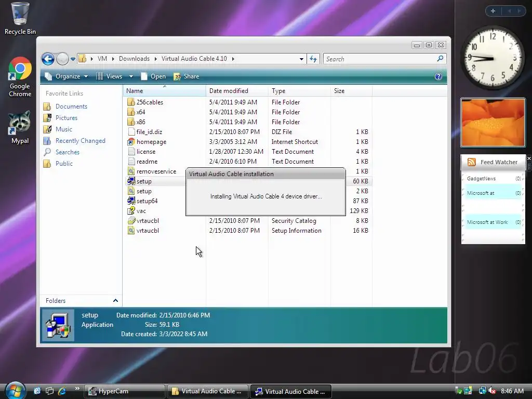Sort by the Size column header
The width and height of the screenshot is (532, 399).
[351, 90]
